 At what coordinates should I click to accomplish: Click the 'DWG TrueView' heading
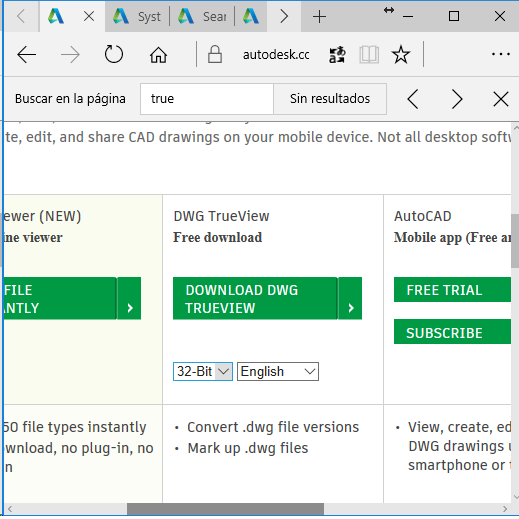[x=221, y=216]
